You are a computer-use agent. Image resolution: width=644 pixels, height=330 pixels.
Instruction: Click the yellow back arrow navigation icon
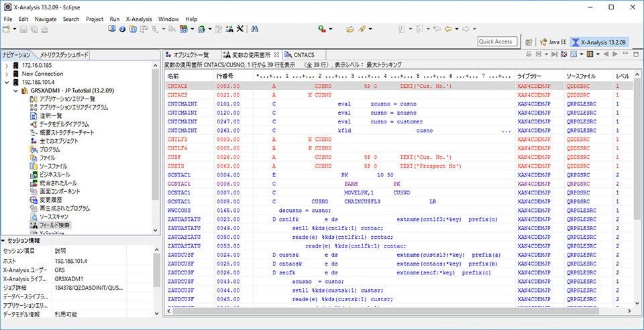448,29
